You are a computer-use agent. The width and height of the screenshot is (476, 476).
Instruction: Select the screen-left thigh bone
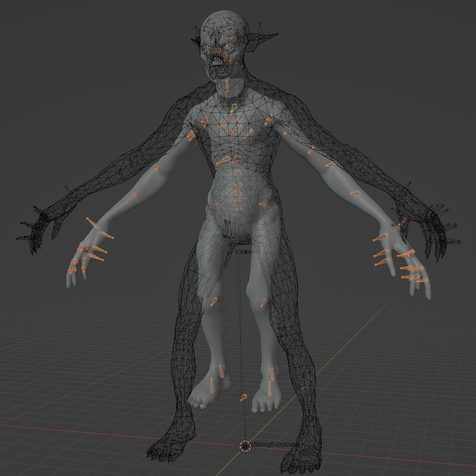pyautogui.click(x=214, y=302)
